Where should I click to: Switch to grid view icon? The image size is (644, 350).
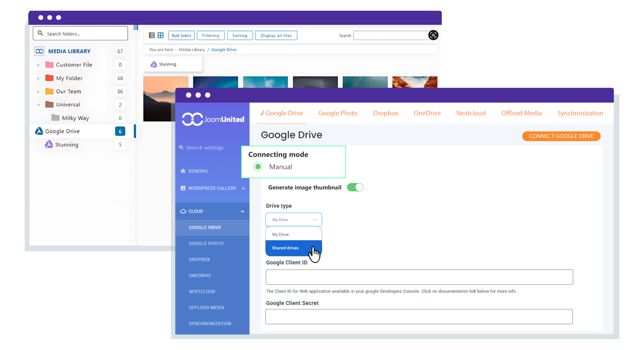coord(160,35)
